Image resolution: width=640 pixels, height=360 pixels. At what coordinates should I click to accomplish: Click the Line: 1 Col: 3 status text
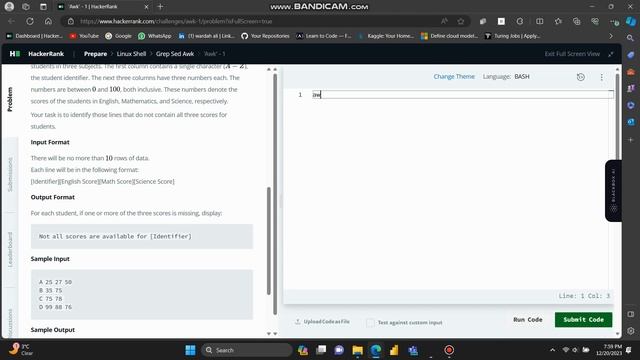coord(584,296)
